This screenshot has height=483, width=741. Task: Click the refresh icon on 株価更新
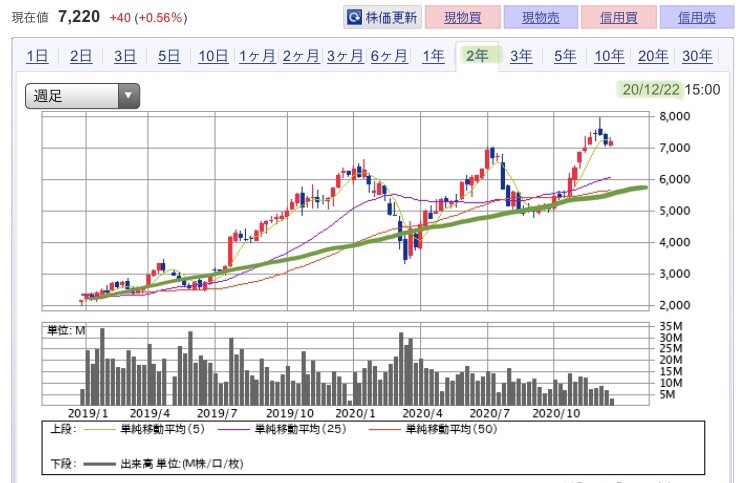[x=354, y=17]
